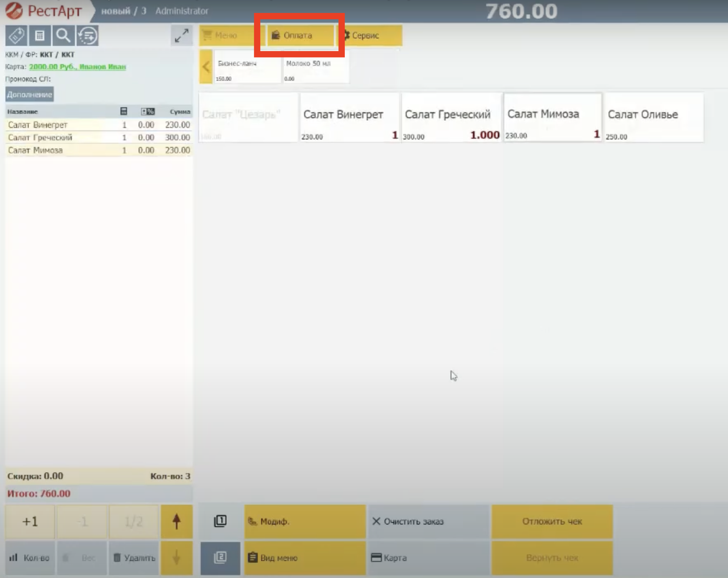Add Салат Винегрет from the menu grid
This screenshot has height=578, width=728.
[x=350, y=118]
